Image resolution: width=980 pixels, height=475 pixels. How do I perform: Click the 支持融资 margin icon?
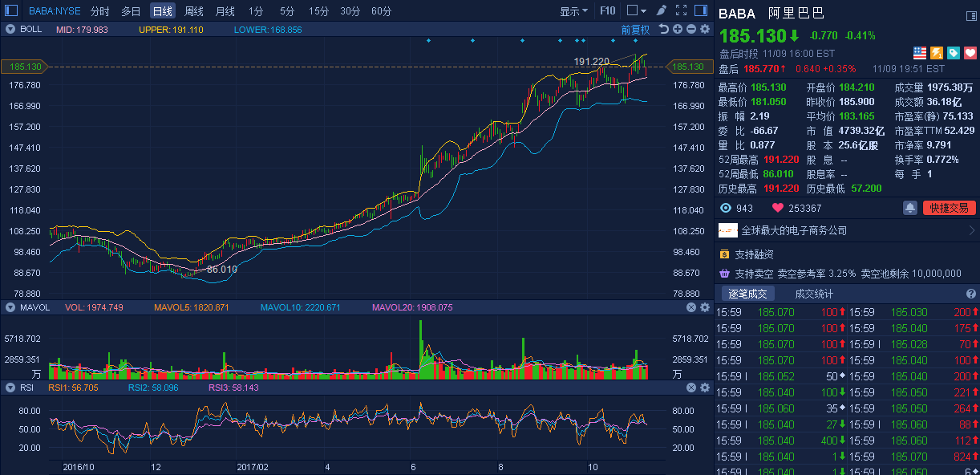[724, 254]
